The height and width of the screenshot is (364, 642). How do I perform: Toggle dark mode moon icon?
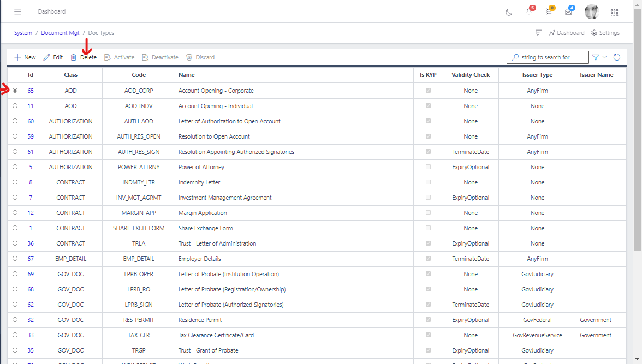click(x=509, y=13)
